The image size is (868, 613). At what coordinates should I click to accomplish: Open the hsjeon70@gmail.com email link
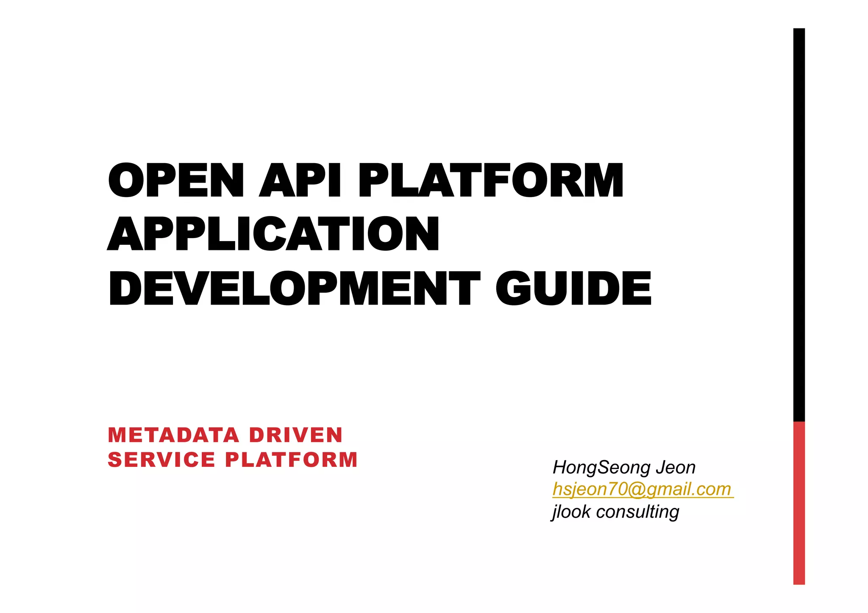point(642,489)
